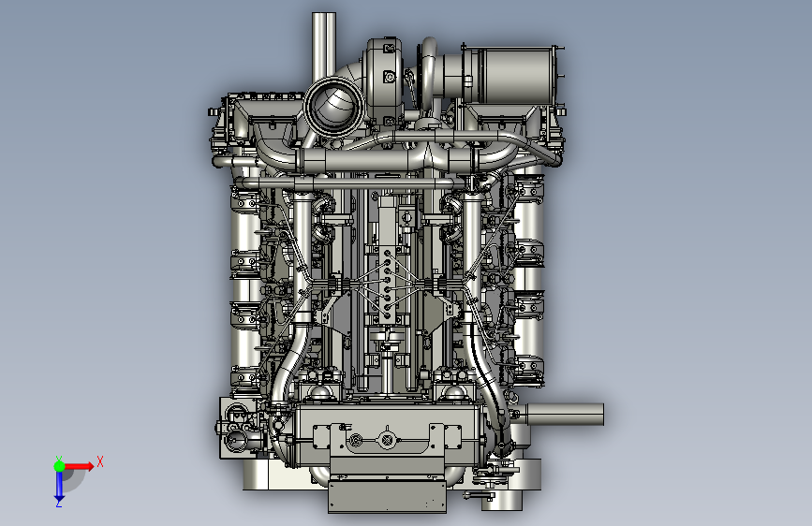Select the horizontal cylinder protruding at lower right

pos(564,415)
